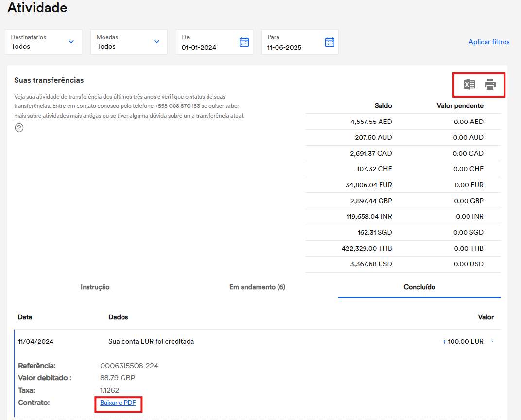Click the Data column header
The image size is (521, 420).
pyautogui.click(x=25, y=317)
